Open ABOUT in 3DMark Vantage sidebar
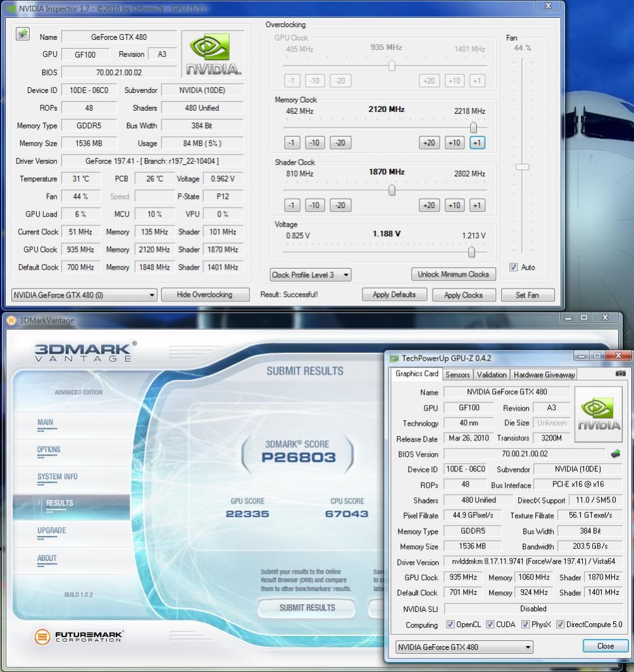The height and width of the screenshot is (672, 634). [47, 558]
